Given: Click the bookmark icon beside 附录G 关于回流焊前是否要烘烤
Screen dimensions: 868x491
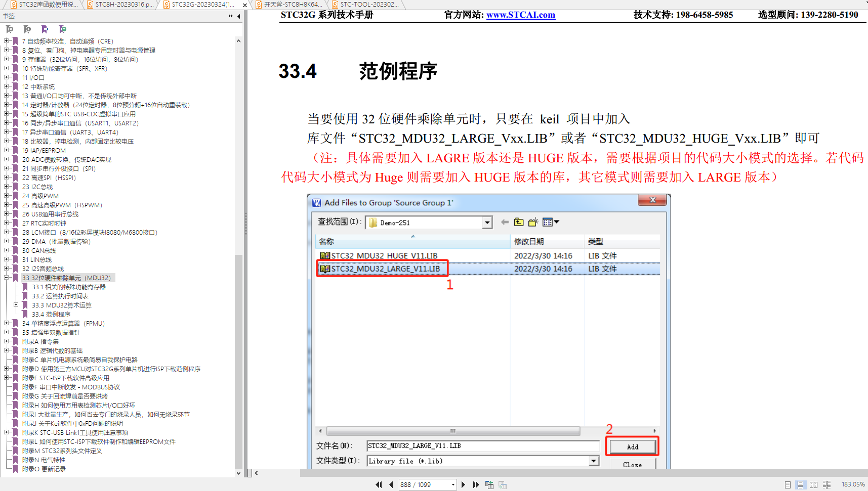Looking at the screenshot, I should (15, 396).
